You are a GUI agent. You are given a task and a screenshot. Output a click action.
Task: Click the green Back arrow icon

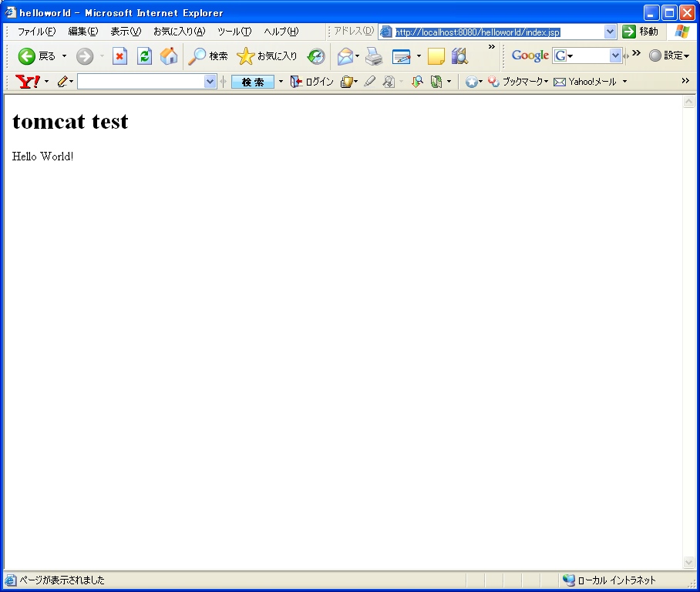click(27, 56)
